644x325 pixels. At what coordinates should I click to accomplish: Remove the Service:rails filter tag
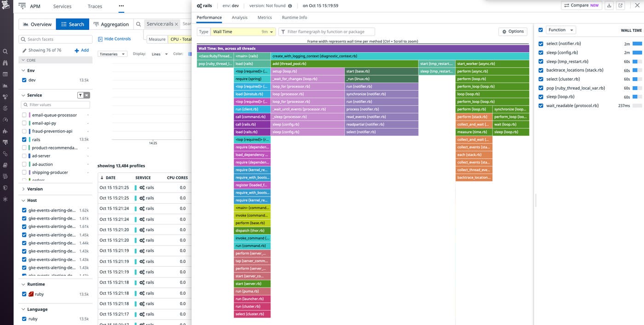click(x=176, y=24)
